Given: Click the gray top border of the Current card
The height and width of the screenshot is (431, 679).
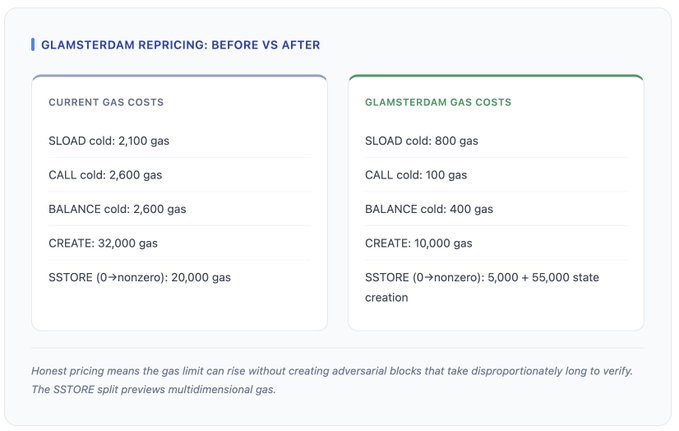Looking at the screenshot, I should pos(179,76).
